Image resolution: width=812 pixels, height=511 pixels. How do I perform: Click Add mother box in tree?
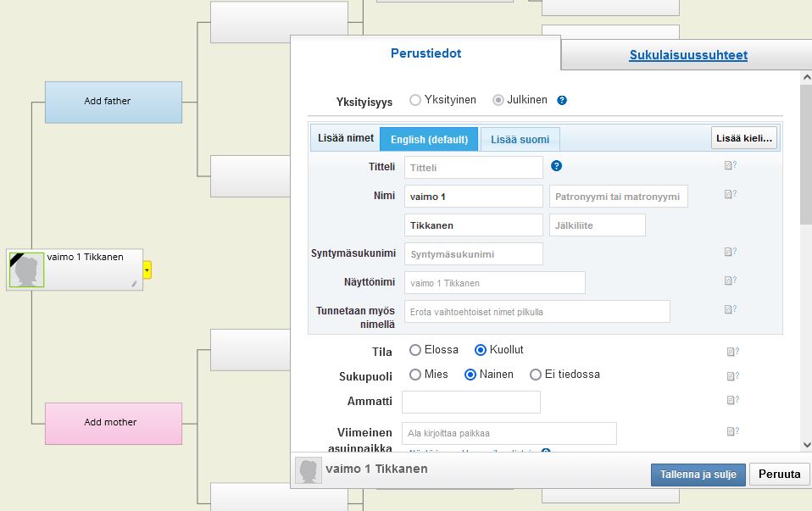pos(114,424)
